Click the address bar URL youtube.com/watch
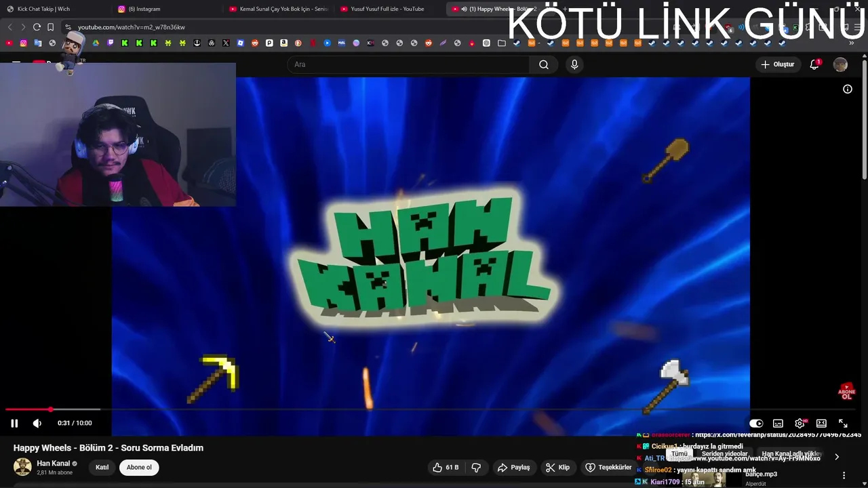This screenshot has height=488, width=868. click(132, 27)
